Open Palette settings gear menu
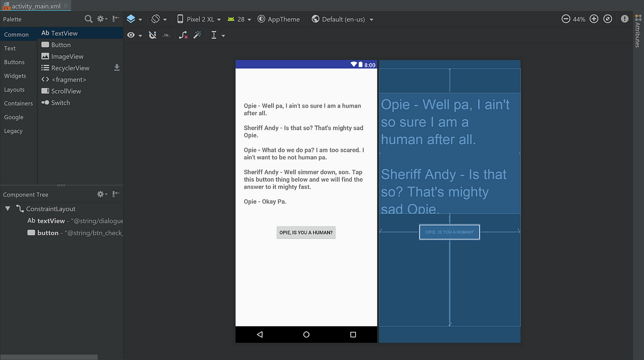 (102, 19)
